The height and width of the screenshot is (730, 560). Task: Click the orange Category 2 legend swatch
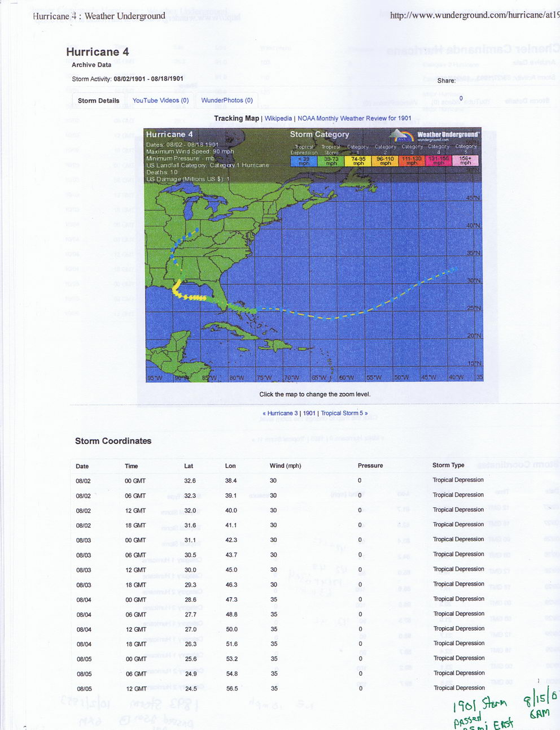385,161
